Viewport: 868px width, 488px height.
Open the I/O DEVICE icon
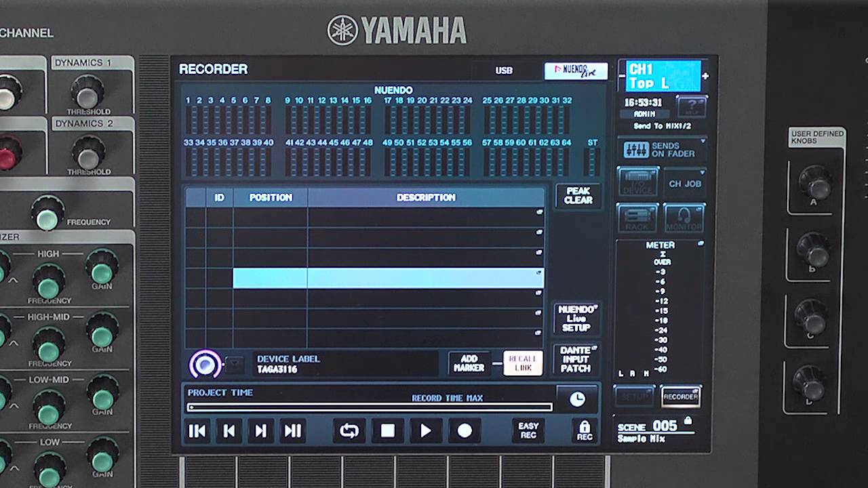(637, 183)
